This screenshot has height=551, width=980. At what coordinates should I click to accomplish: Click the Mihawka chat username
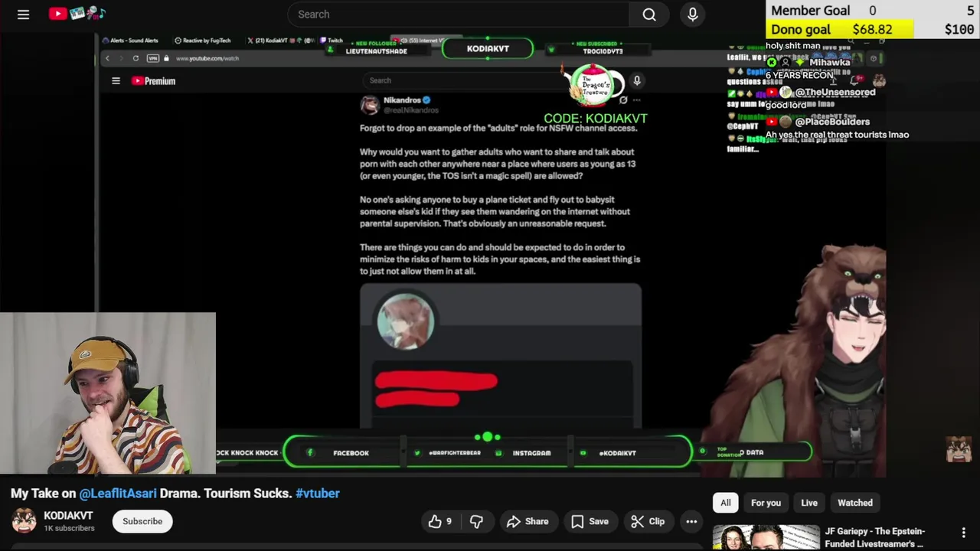[x=829, y=62]
